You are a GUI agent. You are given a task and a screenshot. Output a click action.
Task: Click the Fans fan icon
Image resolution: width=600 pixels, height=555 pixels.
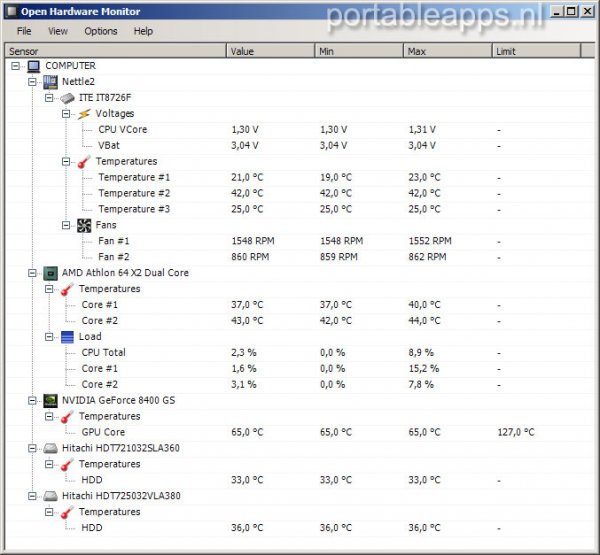point(84,225)
